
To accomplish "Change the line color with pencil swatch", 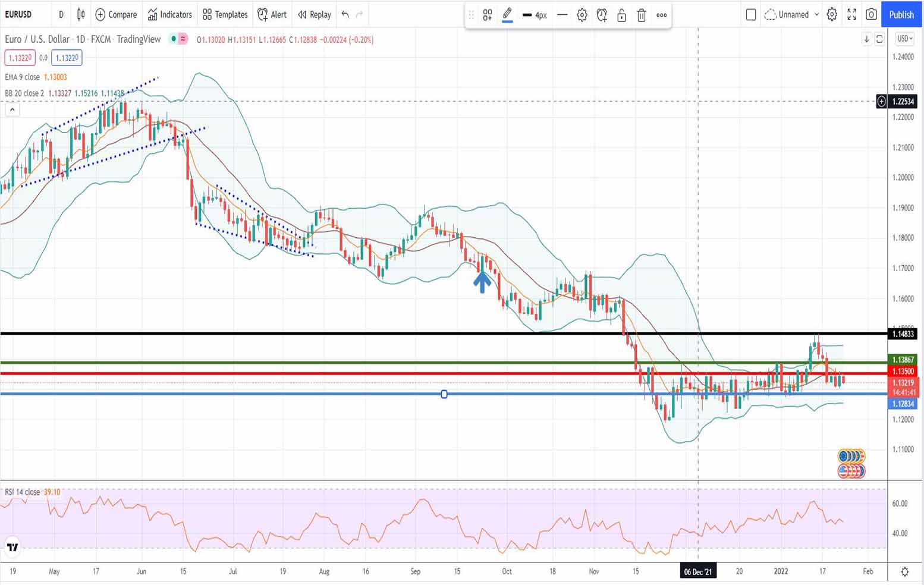I will (507, 15).
